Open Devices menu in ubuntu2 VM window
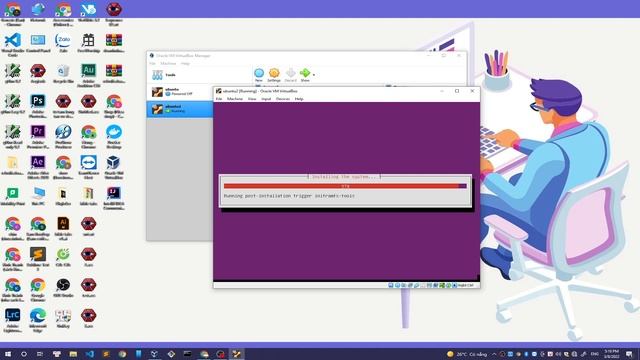Screen dimensions: 640x360 coord(283,99)
